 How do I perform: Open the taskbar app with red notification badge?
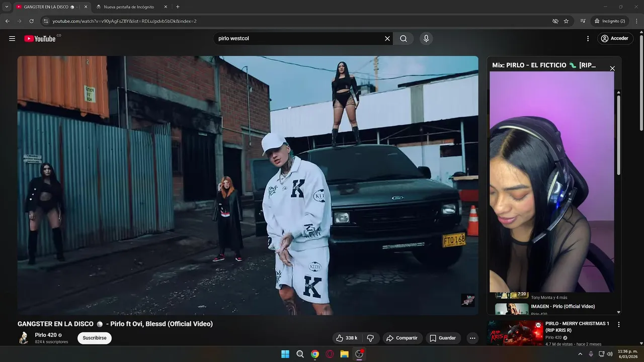tap(359, 354)
